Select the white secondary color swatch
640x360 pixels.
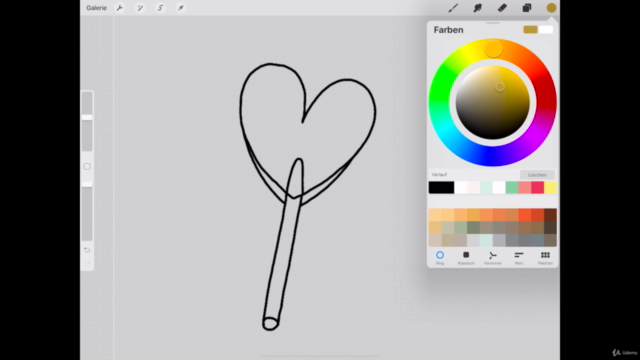[x=546, y=30]
